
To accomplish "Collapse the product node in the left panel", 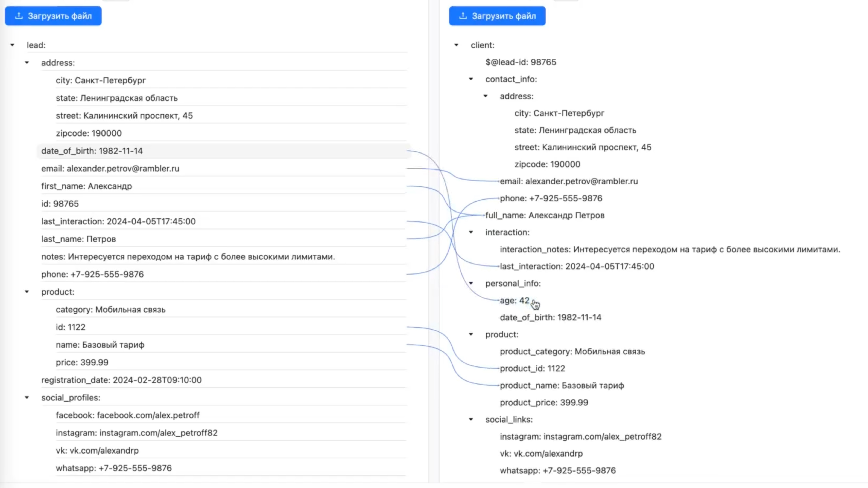I will pyautogui.click(x=27, y=292).
